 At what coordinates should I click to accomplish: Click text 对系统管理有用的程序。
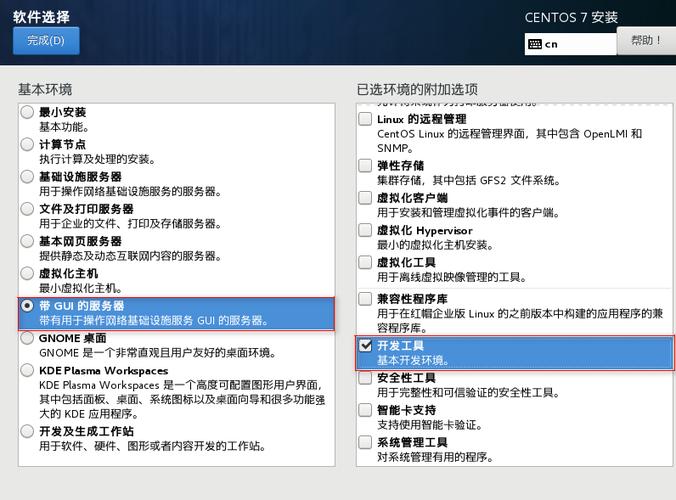(435, 457)
